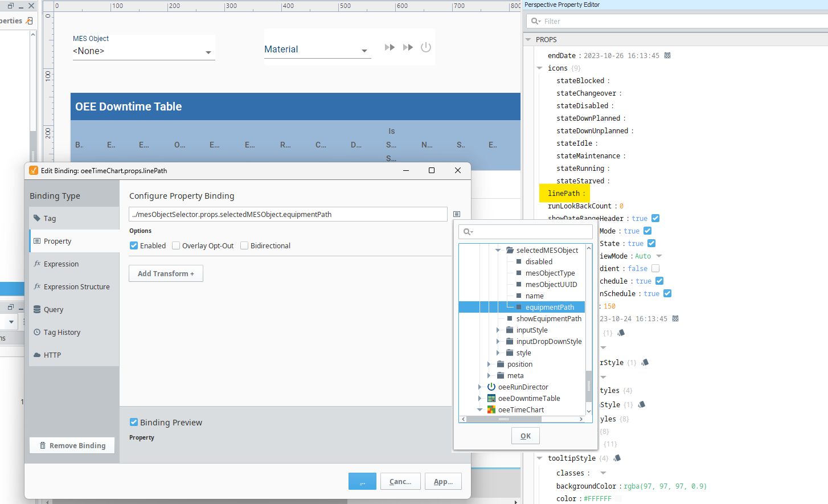Toggle the Overlay Opt-Out checkbox
828x504 pixels.
[x=176, y=246]
